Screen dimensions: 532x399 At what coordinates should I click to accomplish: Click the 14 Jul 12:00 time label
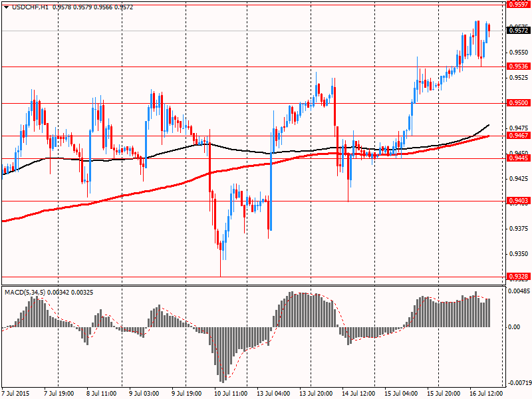click(x=358, y=394)
